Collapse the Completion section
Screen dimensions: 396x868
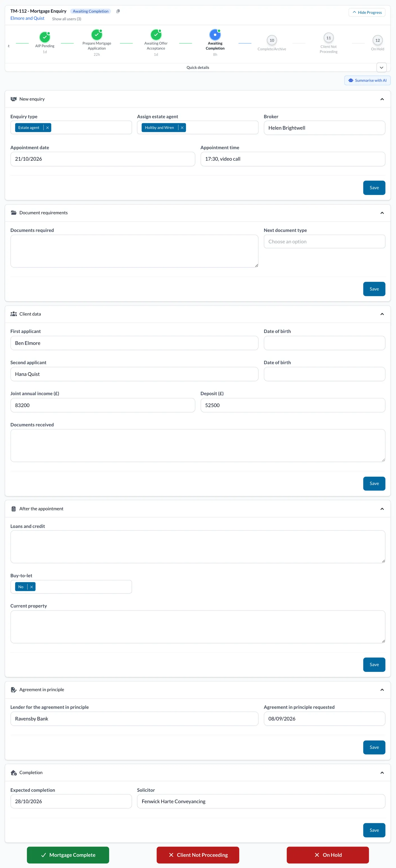coord(382,772)
